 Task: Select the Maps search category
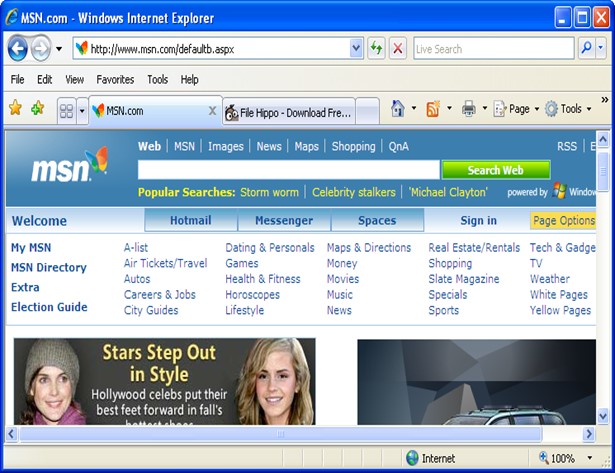(306, 146)
